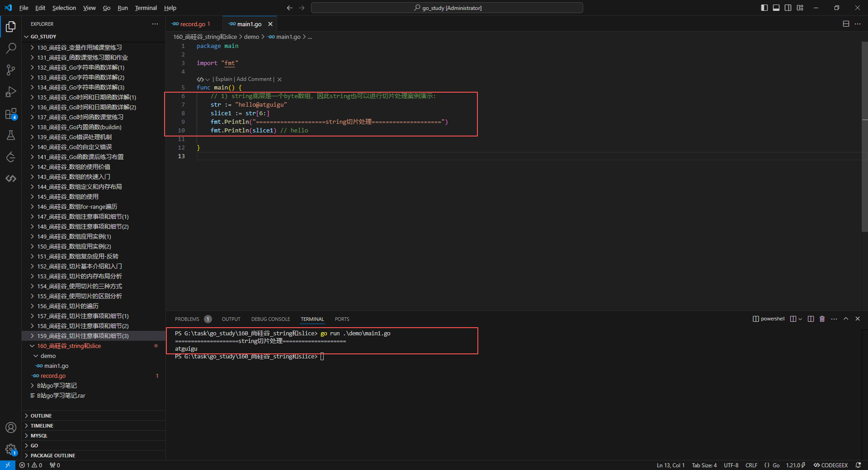Open the remote window indicator
Screen dimensions: 868x470
[8, 465]
